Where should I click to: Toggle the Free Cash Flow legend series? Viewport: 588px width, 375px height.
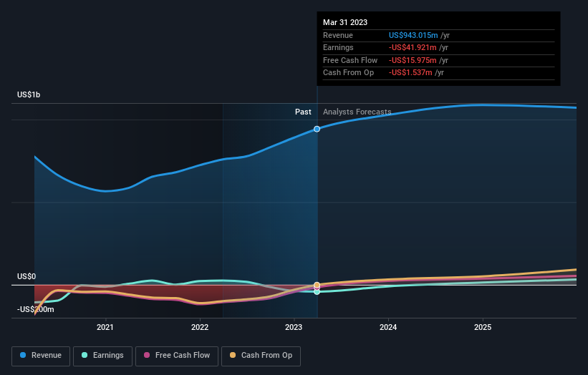[177, 356]
